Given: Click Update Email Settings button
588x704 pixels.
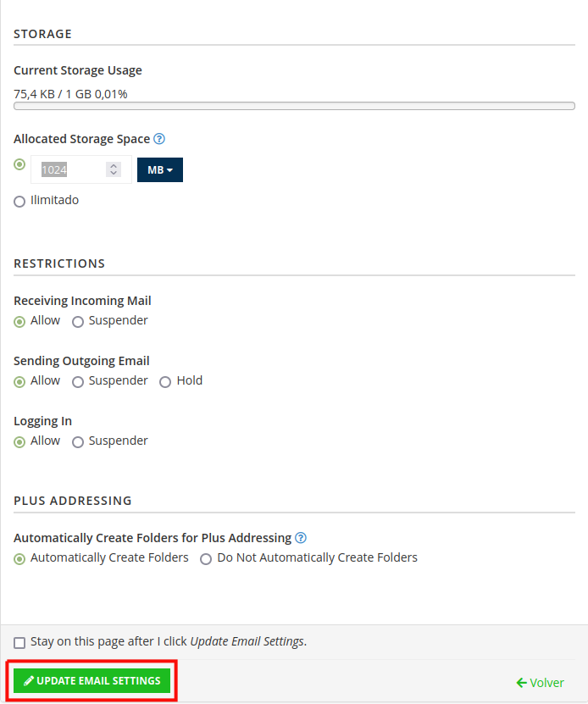Looking at the screenshot, I should [x=92, y=680].
